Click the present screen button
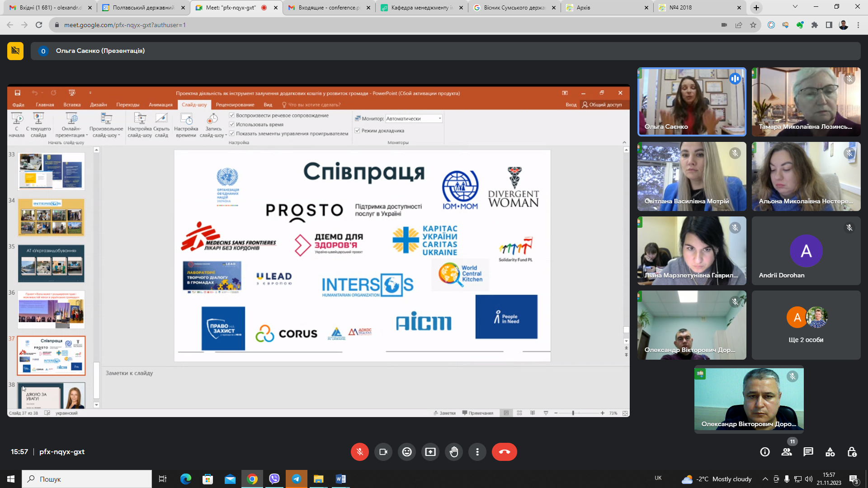 pyautogui.click(x=430, y=452)
